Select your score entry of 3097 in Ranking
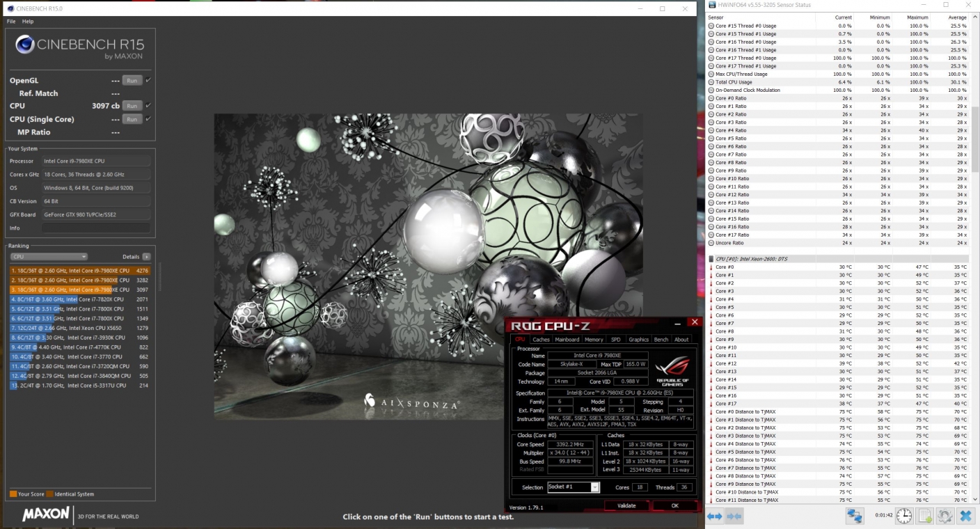The height and width of the screenshot is (529, 980). [80, 290]
